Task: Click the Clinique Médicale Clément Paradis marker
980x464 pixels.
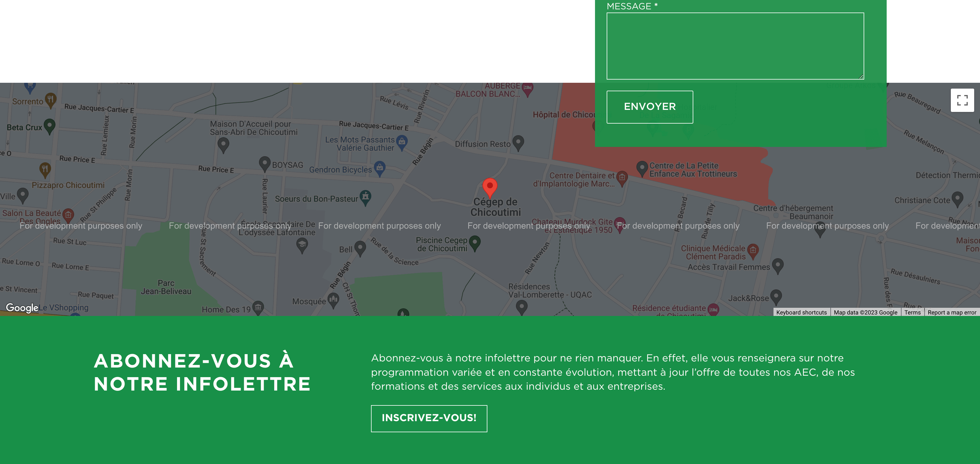Action: pyautogui.click(x=753, y=252)
